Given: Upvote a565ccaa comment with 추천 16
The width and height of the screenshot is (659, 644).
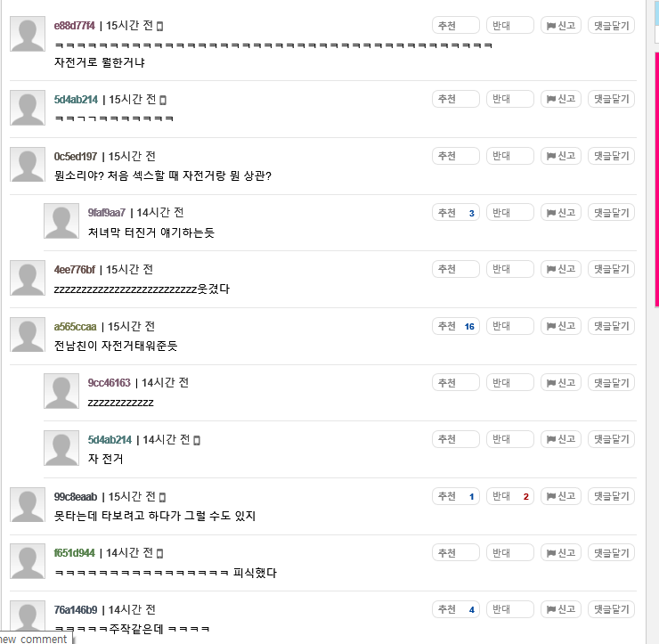Looking at the screenshot, I should [456, 326].
